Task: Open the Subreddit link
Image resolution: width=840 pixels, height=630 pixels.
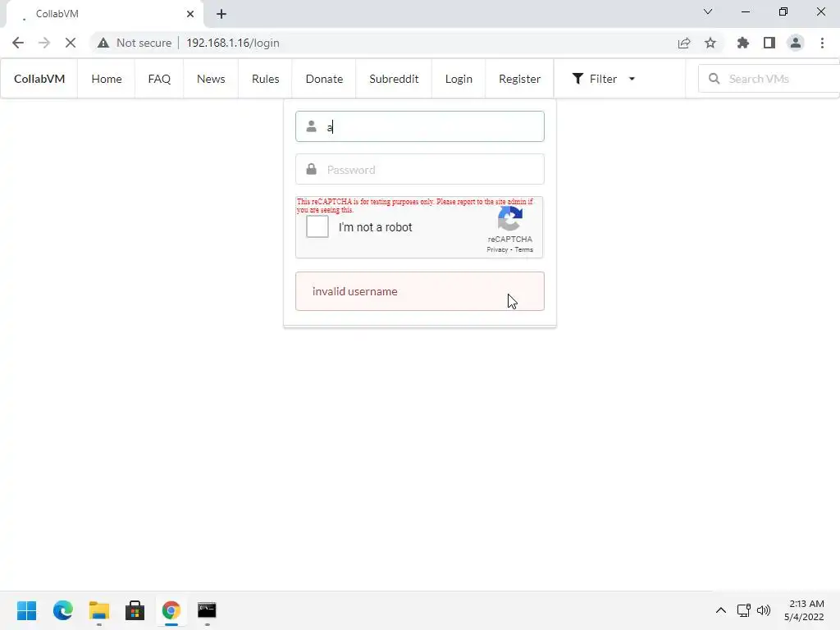Action: tap(394, 79)
